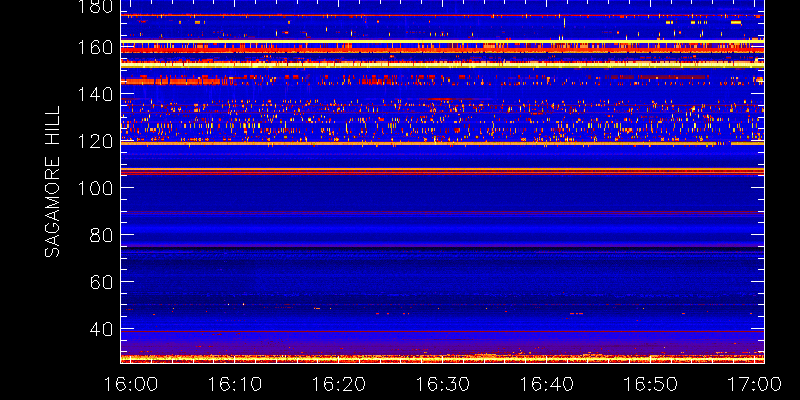Click the SAGAMORE HILL axis title

(x=52, y=182)
